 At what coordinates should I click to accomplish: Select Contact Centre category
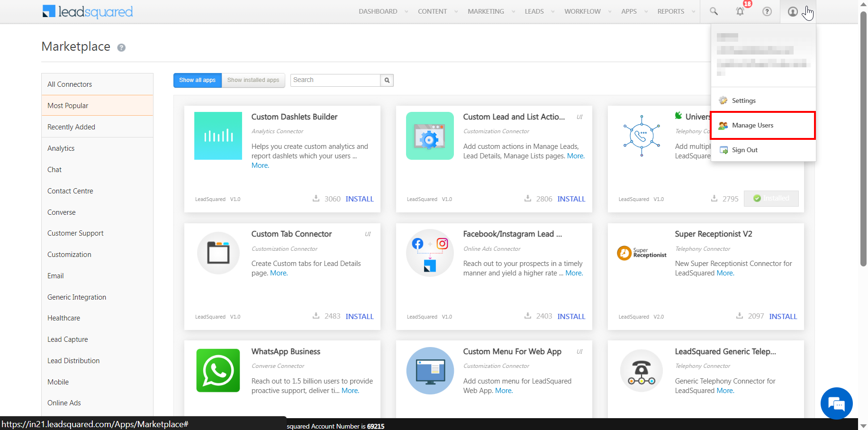pos(97,191)
